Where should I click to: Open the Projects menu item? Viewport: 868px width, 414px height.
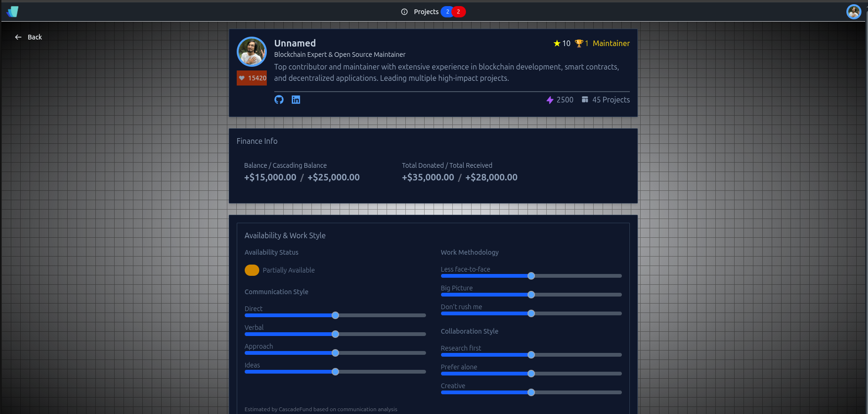426,12
